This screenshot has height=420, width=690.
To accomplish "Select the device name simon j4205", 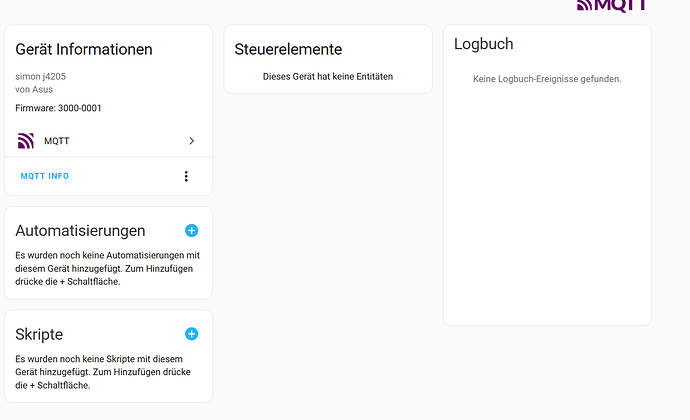I will point(41,76).
